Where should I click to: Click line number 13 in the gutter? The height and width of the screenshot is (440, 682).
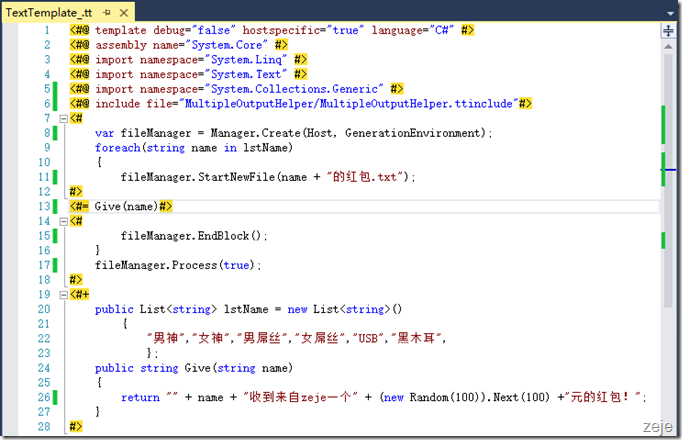pos(44,206)
